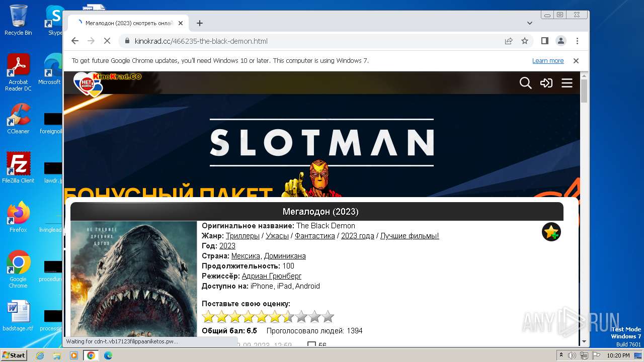Viewport: 644px width, 362px height.
Task: Open the Доминикана country link
Action: coord(285,256)
